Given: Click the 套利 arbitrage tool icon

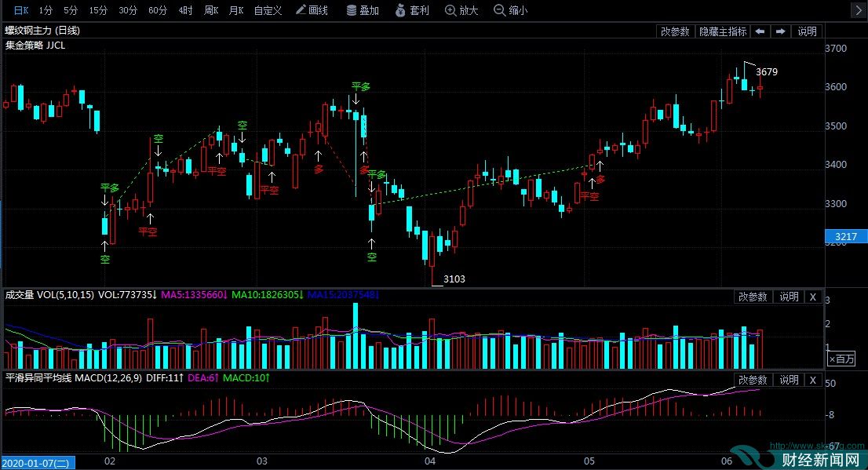Looking at the screenshot, I should 412,10.
